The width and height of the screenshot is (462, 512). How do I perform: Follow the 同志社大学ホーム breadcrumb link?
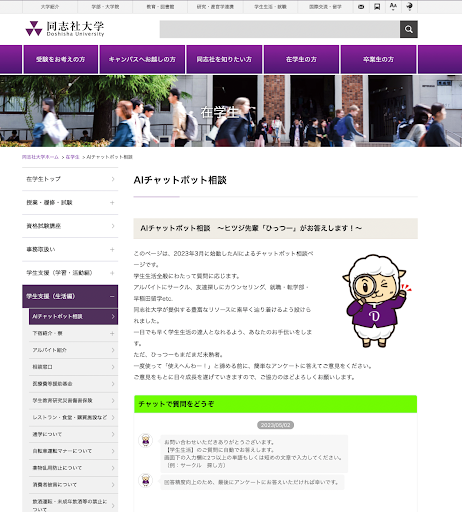coord(40,157)
